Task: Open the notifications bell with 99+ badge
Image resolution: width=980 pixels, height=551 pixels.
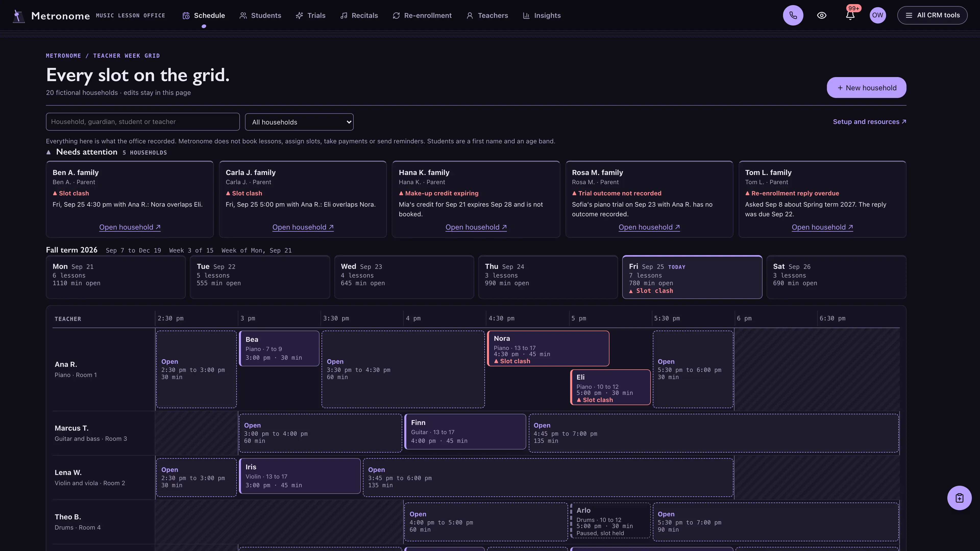Action: tap(851, 15)
